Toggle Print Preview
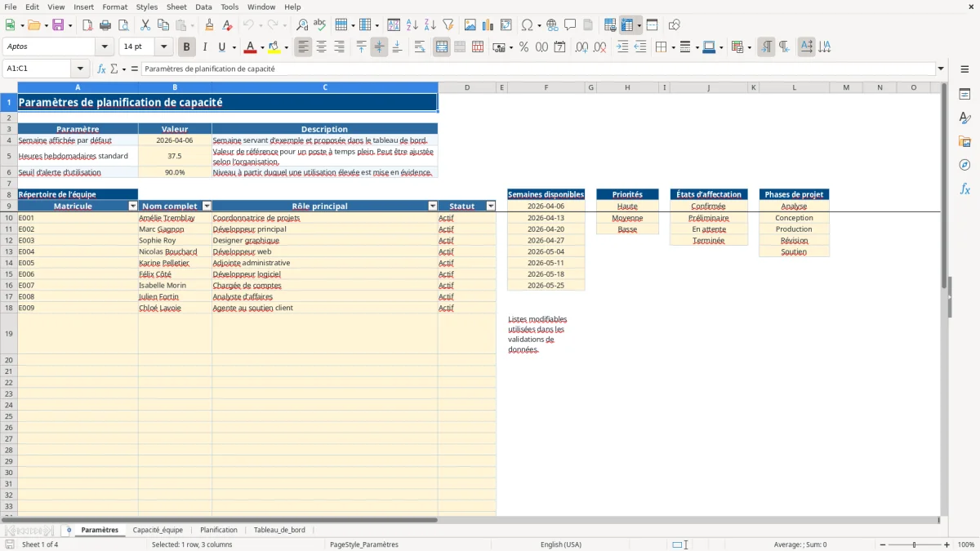980x551 pixels. point(123,25)
